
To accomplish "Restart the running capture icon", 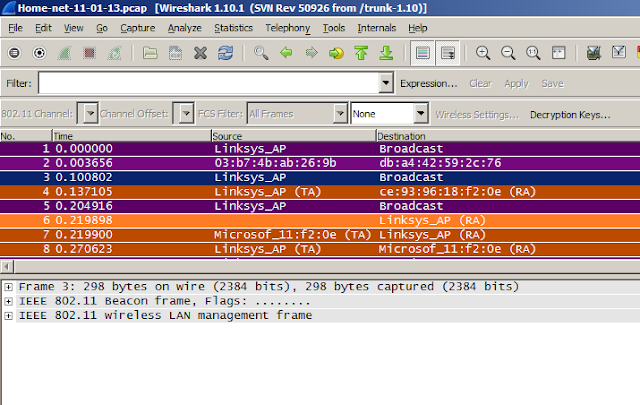I will [114, 53].
